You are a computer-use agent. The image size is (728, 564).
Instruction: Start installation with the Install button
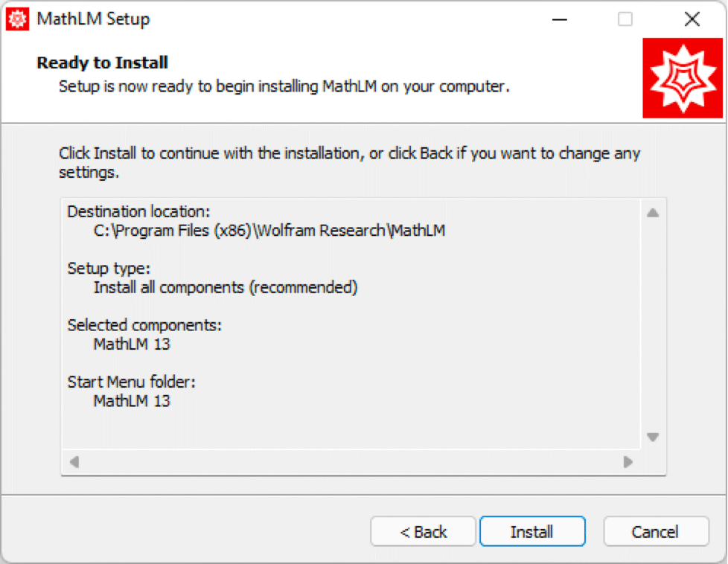pos(532,532)
